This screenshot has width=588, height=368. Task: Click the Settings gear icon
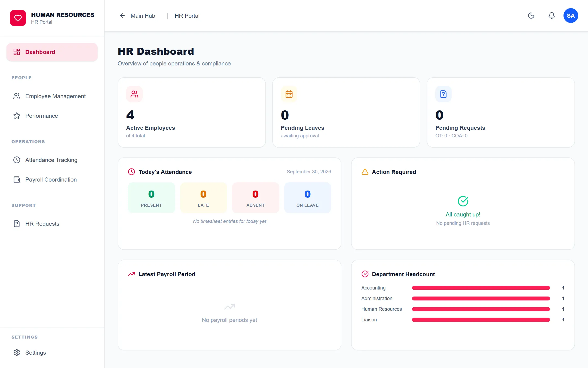tap(17, 352)
